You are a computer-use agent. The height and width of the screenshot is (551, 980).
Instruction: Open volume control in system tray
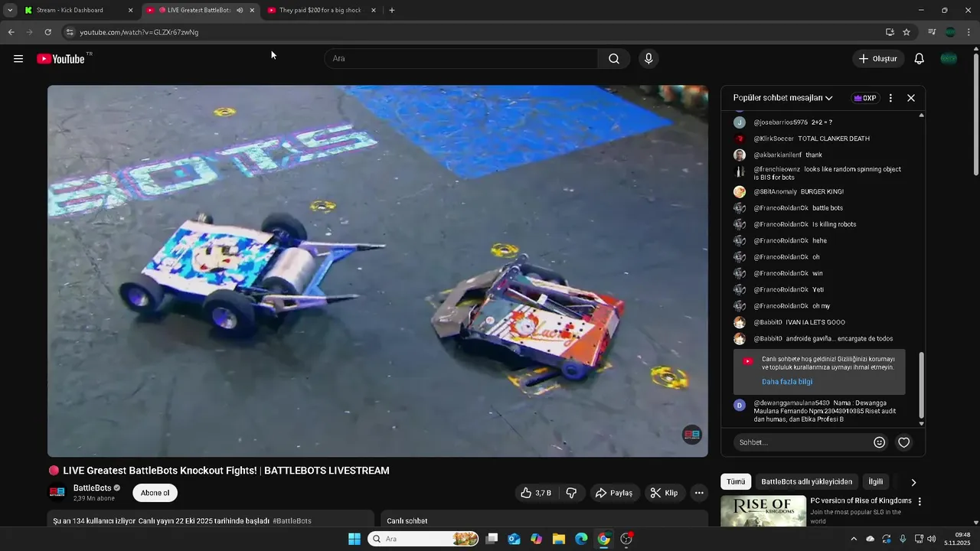[x=932, y=539]
